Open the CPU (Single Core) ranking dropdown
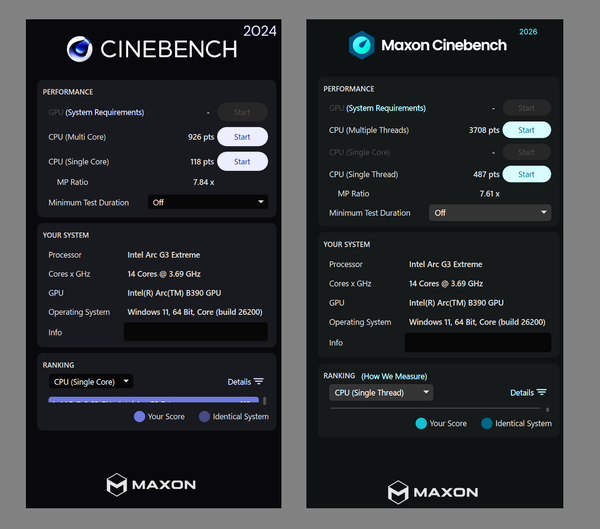600x529 pixels. pyautogui.click(x=91, y=381)
